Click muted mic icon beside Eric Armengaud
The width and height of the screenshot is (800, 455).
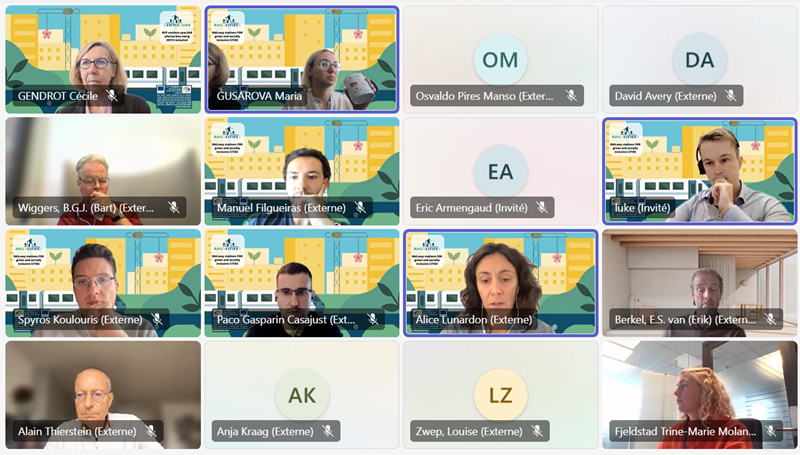click(542, 207)
